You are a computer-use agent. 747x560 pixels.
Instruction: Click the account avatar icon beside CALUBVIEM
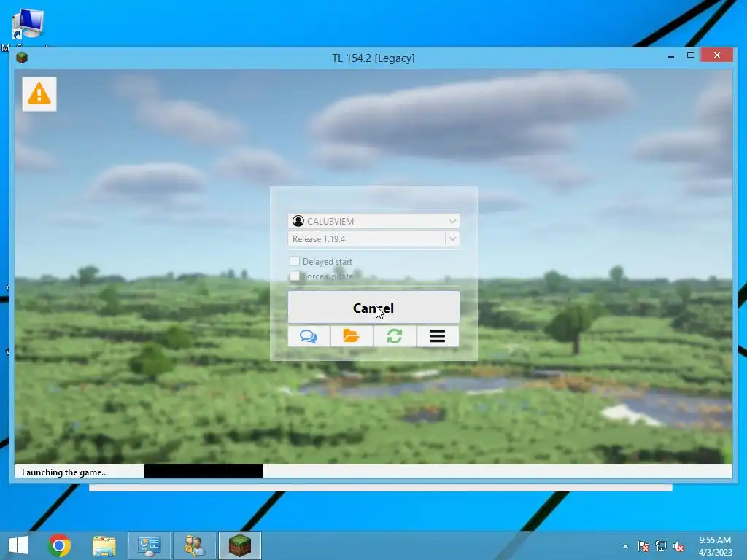tap(298, 221)
